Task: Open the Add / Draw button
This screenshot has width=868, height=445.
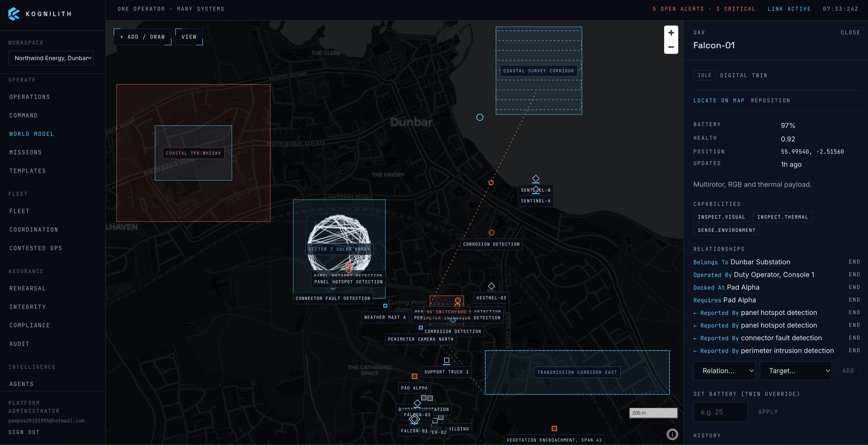Action: (x=142, y=37)
